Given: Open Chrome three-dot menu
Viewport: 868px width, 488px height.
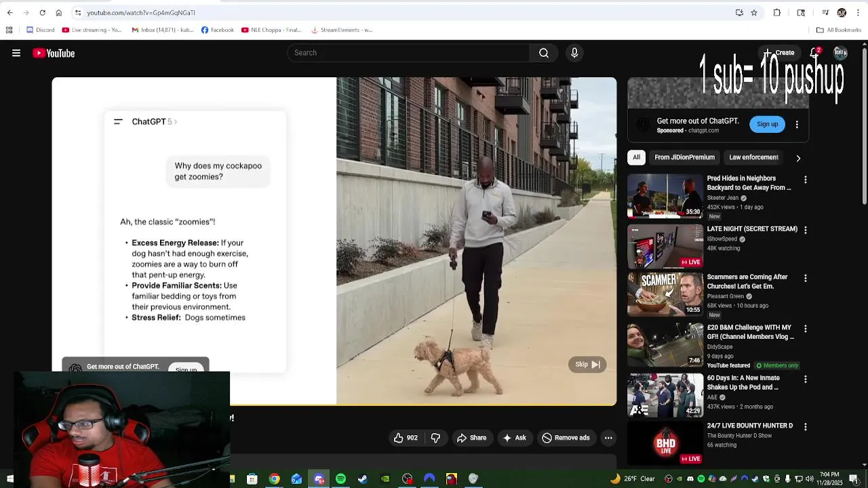Looking at the screenshot, I should point(858,13).
